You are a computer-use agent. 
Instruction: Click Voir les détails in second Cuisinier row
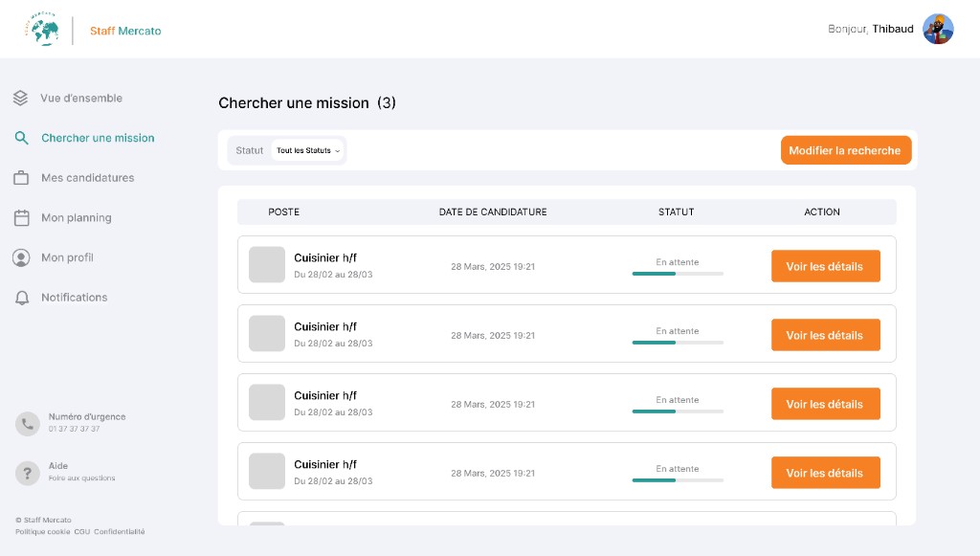pyautogui.click(x=826, y=335)
